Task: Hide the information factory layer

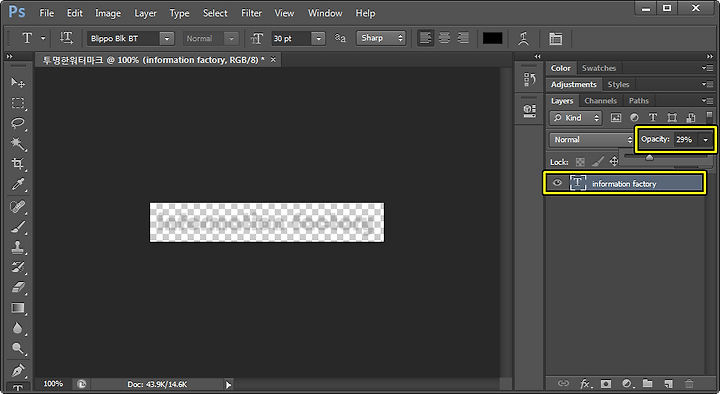Action: click(557, 183)
